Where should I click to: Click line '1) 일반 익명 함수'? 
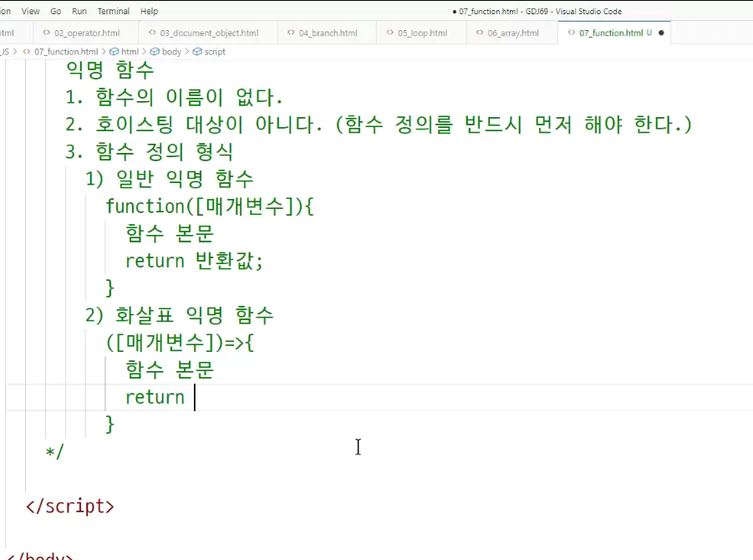click(x=170, y=179)
